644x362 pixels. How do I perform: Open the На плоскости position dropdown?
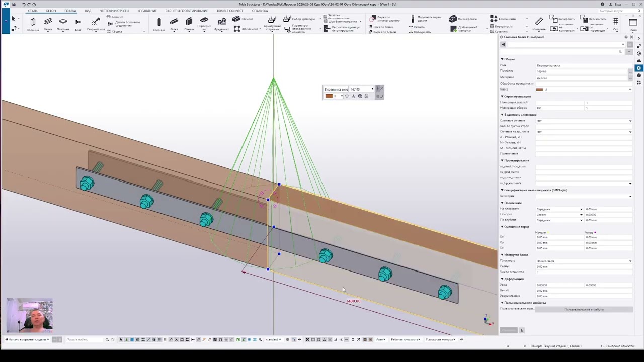click(559, 209)
